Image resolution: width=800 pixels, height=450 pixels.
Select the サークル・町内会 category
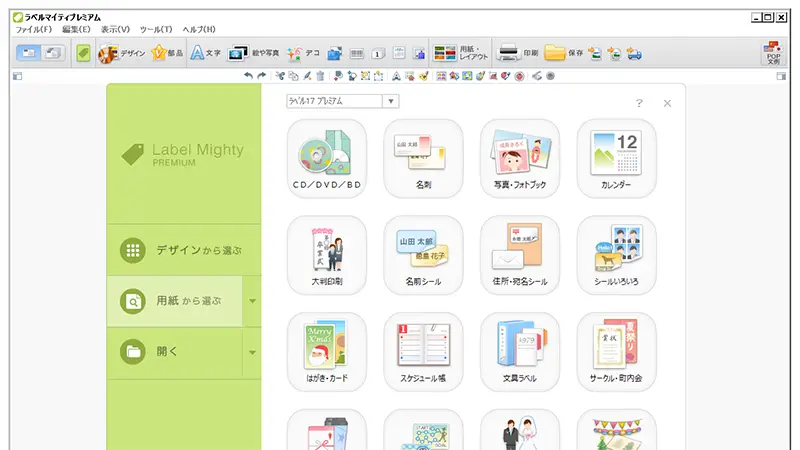616,352
